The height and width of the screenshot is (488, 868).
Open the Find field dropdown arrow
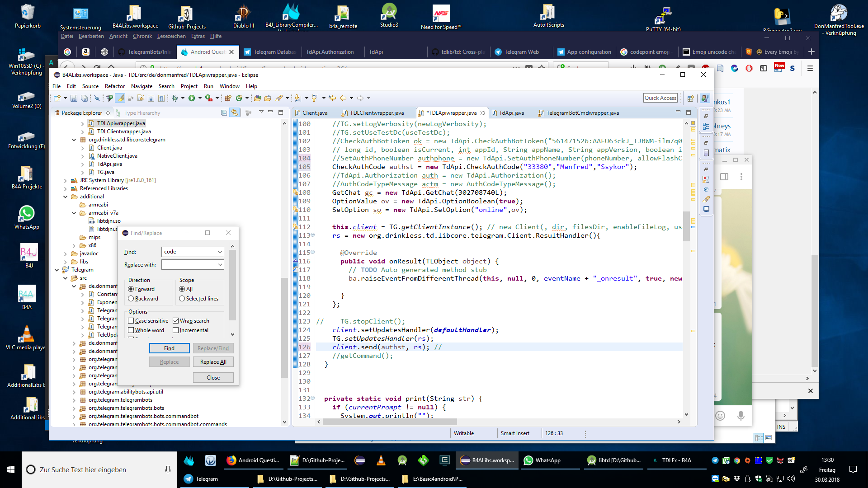pos(220,252)
